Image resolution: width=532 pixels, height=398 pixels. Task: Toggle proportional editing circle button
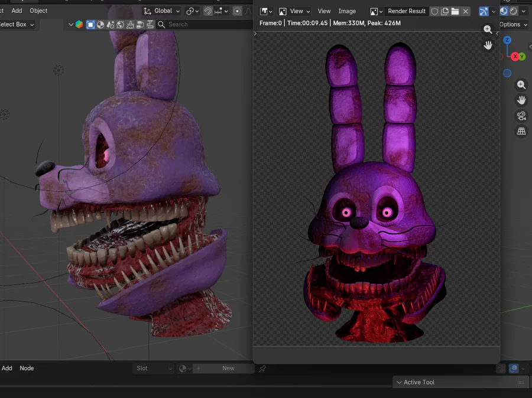(x=238, y=11)
